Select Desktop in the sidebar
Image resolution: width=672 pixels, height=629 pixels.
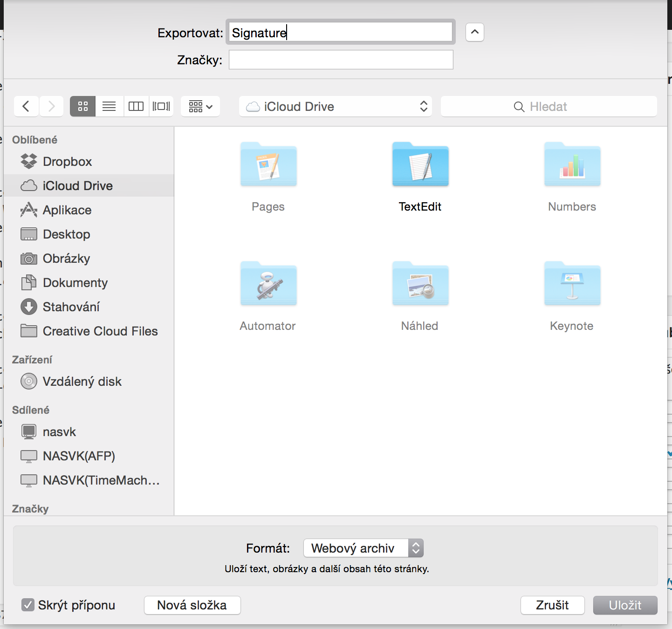click(x=89, y=234)
